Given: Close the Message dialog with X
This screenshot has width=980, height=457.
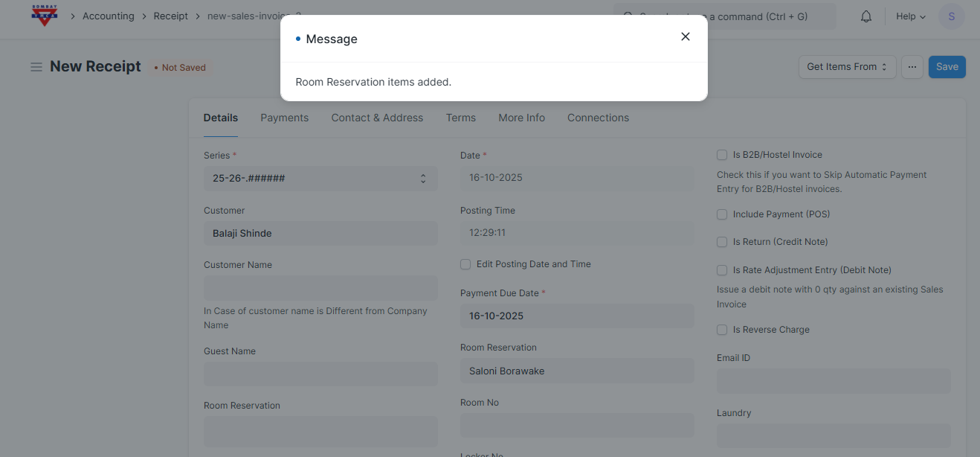Looking at the screenshot, I should coord(685,36).
